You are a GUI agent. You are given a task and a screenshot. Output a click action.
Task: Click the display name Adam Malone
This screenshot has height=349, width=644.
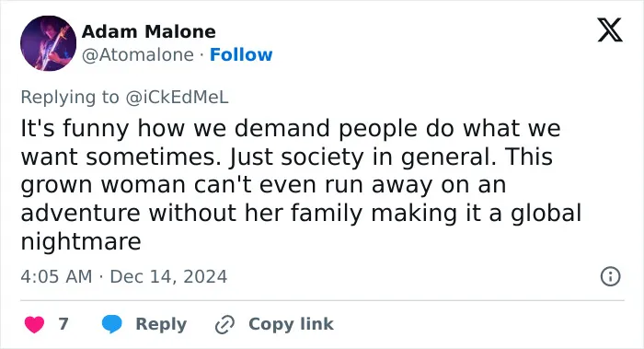149,31
